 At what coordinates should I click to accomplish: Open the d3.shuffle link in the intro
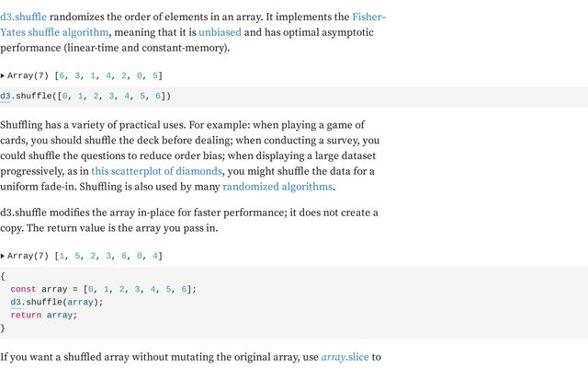[23, 17]
